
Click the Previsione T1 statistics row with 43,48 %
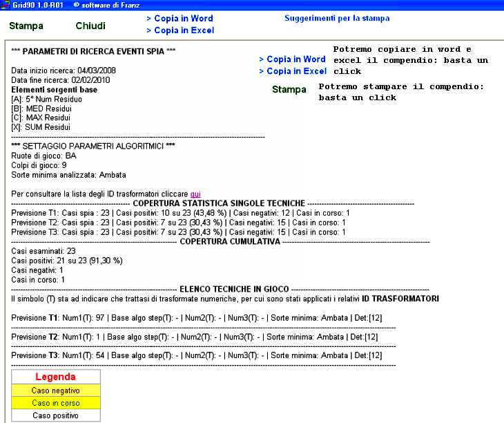coord(180,213)
